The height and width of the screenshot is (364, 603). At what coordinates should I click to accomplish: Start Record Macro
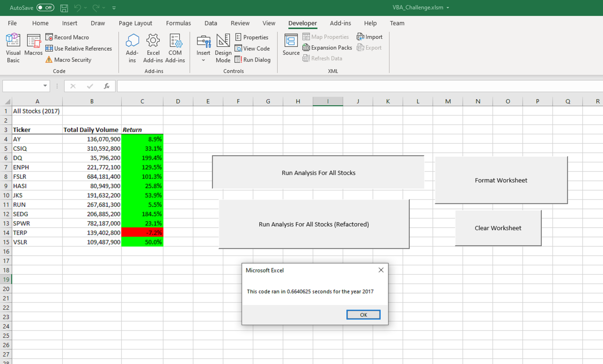[67, 37]
